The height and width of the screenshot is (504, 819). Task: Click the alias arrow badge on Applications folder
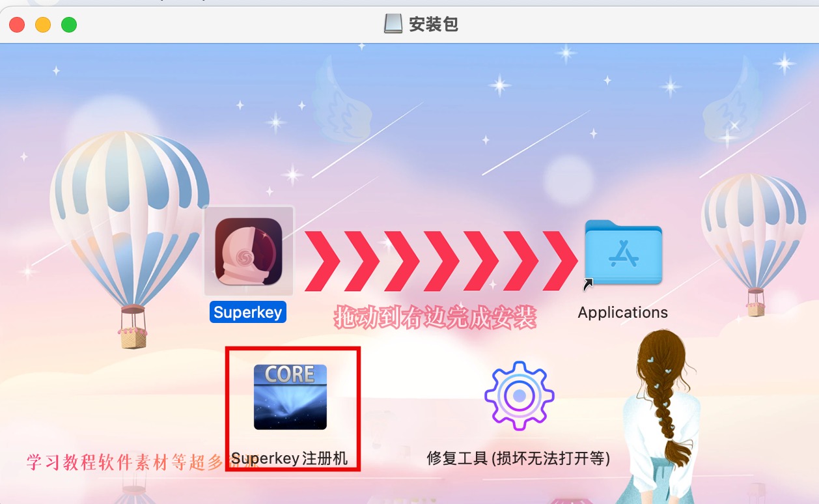pyautogui.click(x=589, y=283)
